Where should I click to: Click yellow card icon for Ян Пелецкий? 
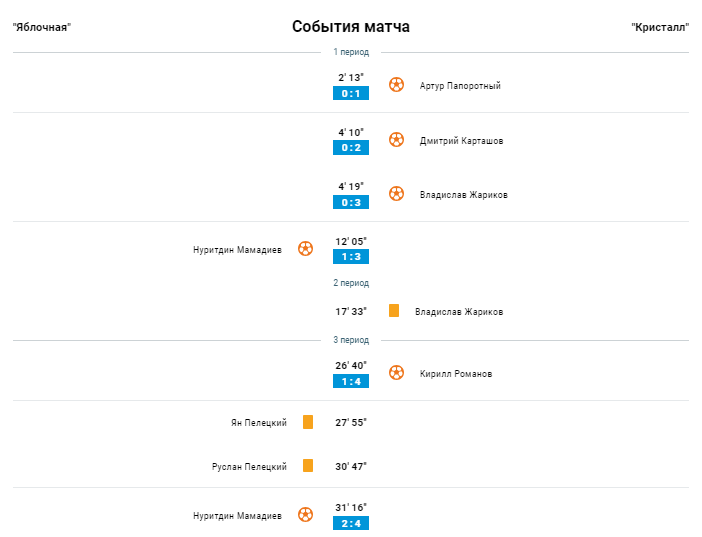[x=308, y=422]
